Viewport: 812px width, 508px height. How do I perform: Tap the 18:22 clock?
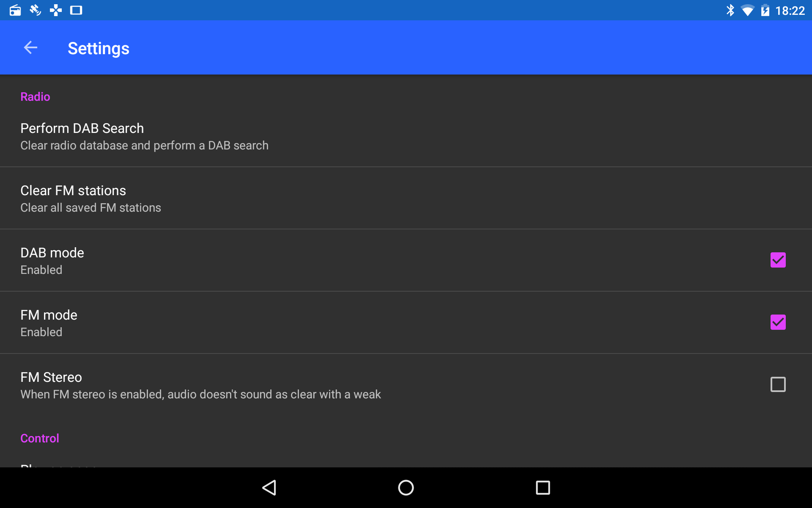(x=790, y=11)
